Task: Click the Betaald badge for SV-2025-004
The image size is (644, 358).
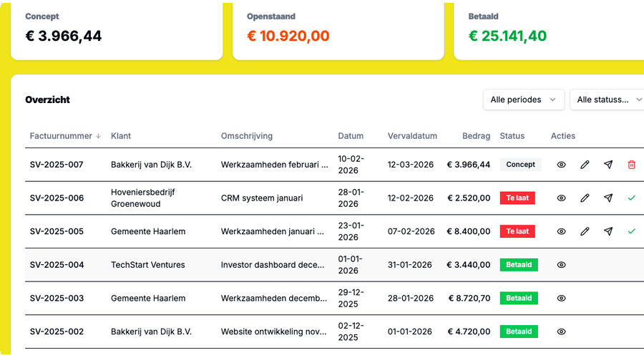Action: pos(519,265)
